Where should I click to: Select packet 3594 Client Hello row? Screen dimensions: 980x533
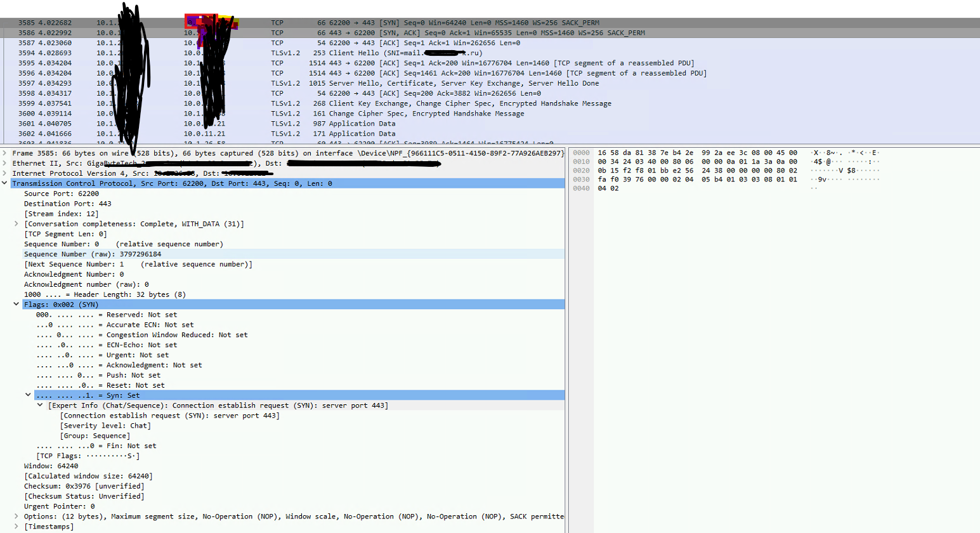tap(490, 53)
